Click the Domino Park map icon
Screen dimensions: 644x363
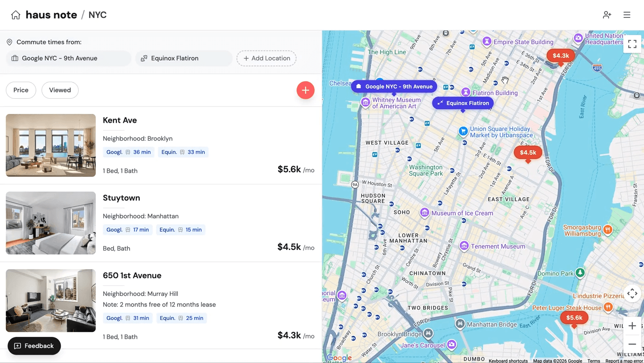(x=581, y=273)
